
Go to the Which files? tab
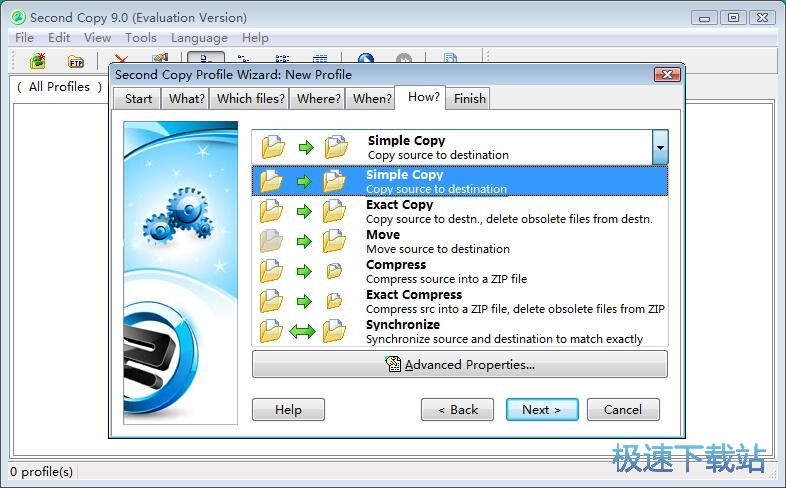250,99
